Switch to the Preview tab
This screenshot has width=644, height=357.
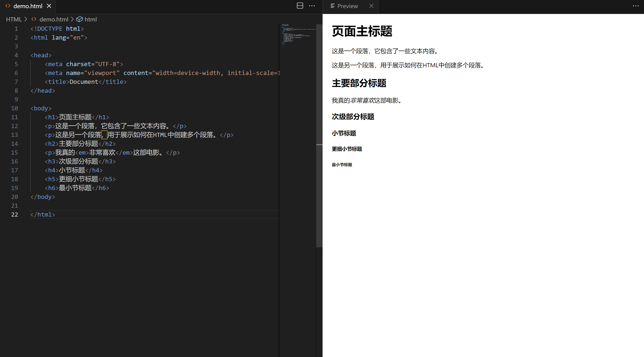(347, 6)
